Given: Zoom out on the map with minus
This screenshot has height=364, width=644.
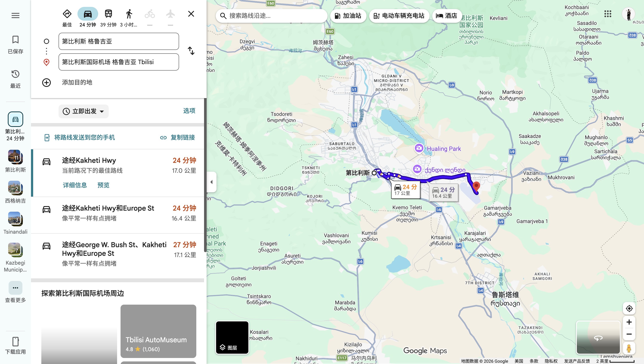Looking at the screenshot, I should (x=629, y=334).
